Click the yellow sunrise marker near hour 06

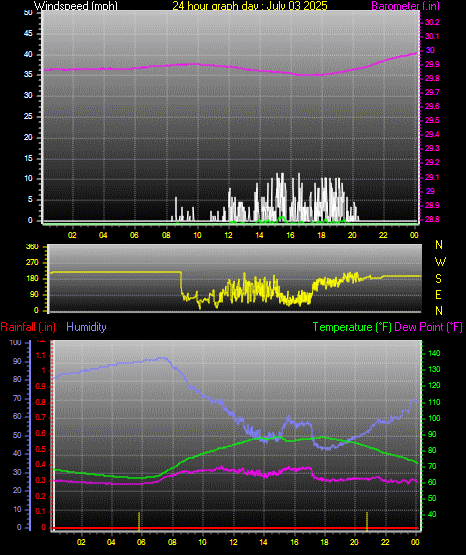pos(139,521)
